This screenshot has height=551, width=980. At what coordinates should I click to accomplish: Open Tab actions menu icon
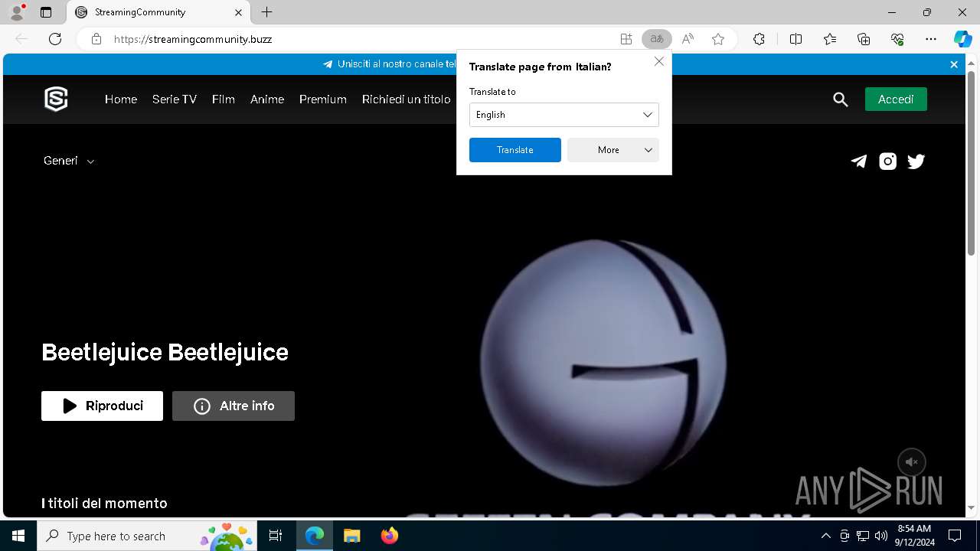tap(46, 12)
